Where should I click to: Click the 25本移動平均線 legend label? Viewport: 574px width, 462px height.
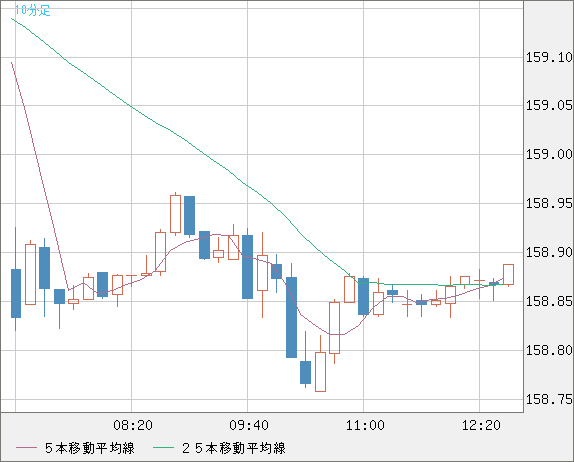point(234,448)
